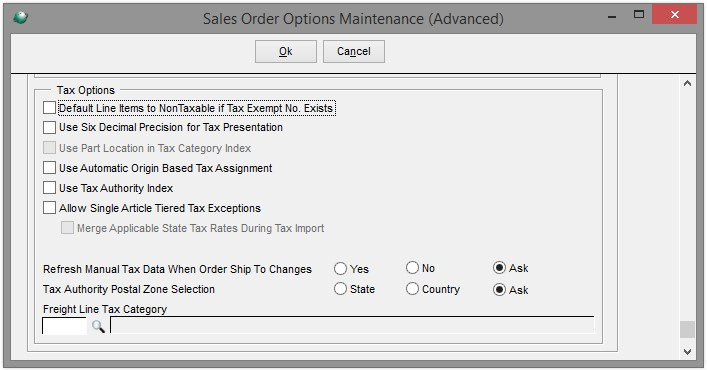Screen dimensions: 707x370
Task: Click the vertical scrollbar thumb
Action: [687, 329]
